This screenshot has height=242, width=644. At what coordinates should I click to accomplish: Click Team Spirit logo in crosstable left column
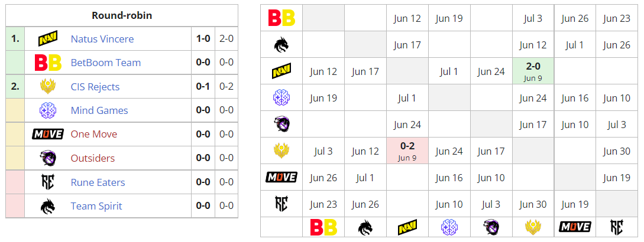[x=281, y=44]
